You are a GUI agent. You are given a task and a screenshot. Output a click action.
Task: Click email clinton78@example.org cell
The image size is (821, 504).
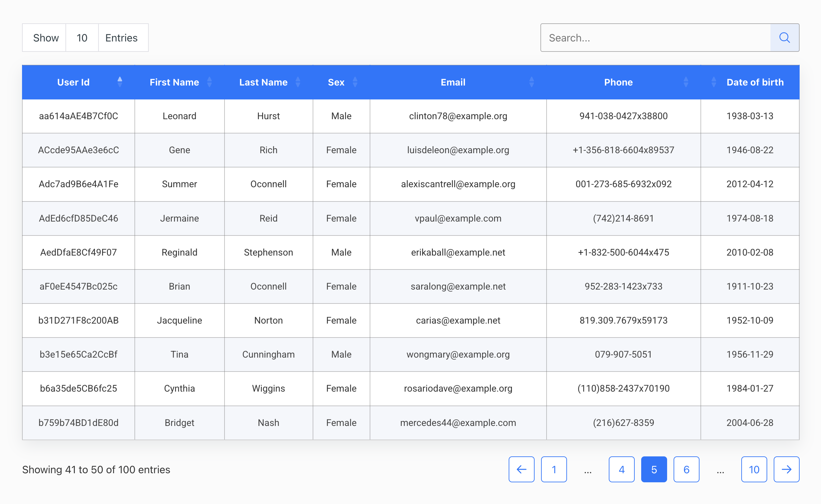click(x=458, y=116)
